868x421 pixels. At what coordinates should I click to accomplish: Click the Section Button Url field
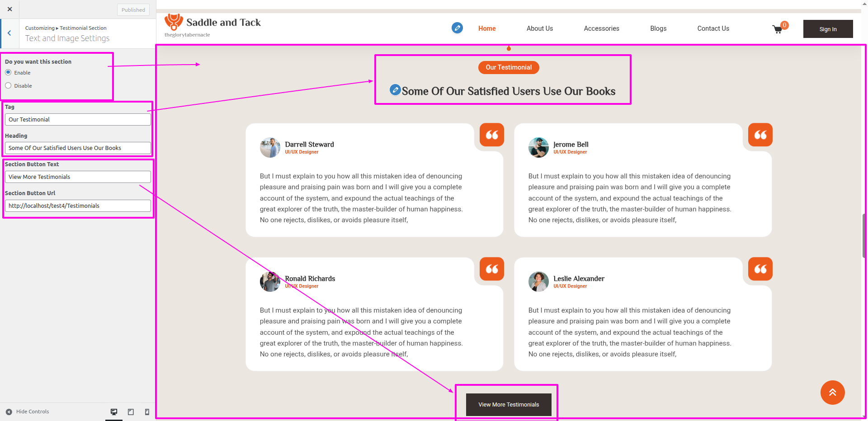[78, 206]
